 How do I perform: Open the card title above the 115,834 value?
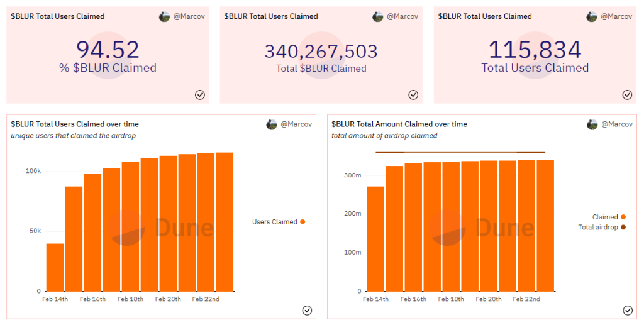(485, 16)
